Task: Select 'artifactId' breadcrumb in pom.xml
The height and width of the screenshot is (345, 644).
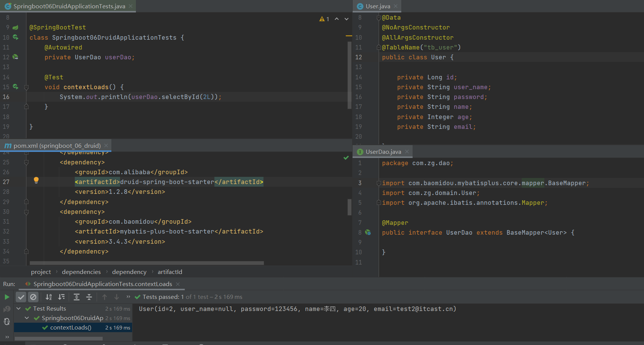Action: pyautogui.click(x=170, y=272)
